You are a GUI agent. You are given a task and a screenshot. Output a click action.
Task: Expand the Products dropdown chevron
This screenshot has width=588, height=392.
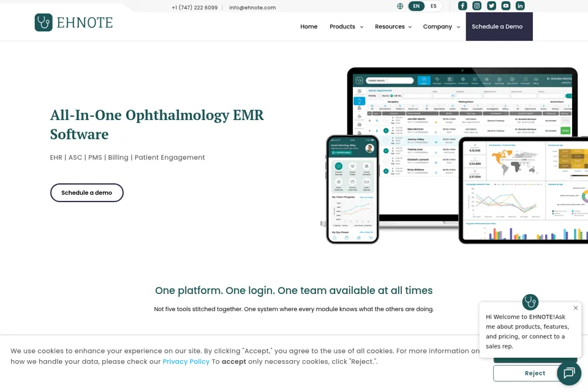(361, 27)
